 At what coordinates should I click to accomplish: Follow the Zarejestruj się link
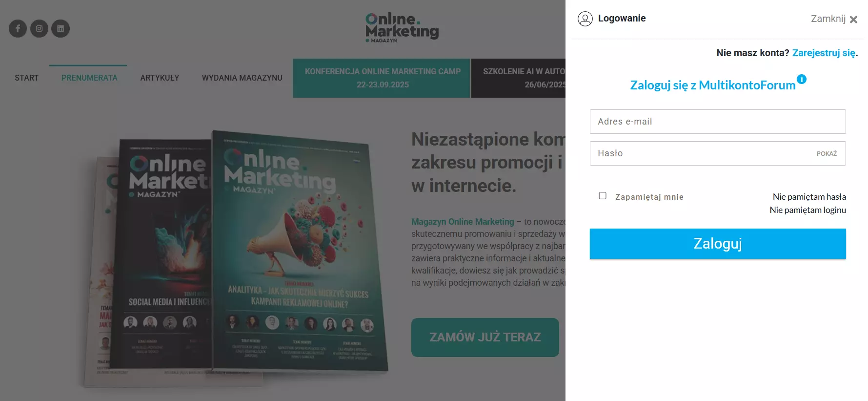pyautogui.click(x=824, y=53)
